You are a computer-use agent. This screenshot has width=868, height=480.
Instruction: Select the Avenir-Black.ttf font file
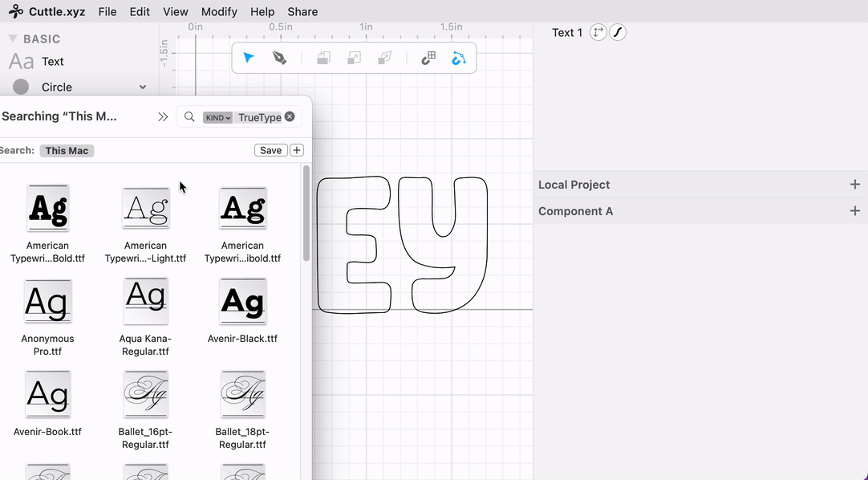pyautogui.click(x=242, y=310)
